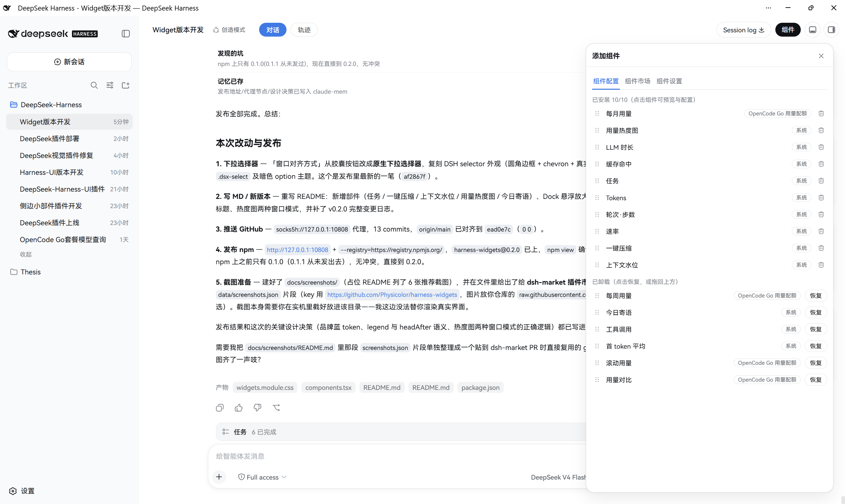Viewport: 845px width, 504px height.
Task: Expand the 任务 6 已完成 bar
Action: [x=401, y=432]
